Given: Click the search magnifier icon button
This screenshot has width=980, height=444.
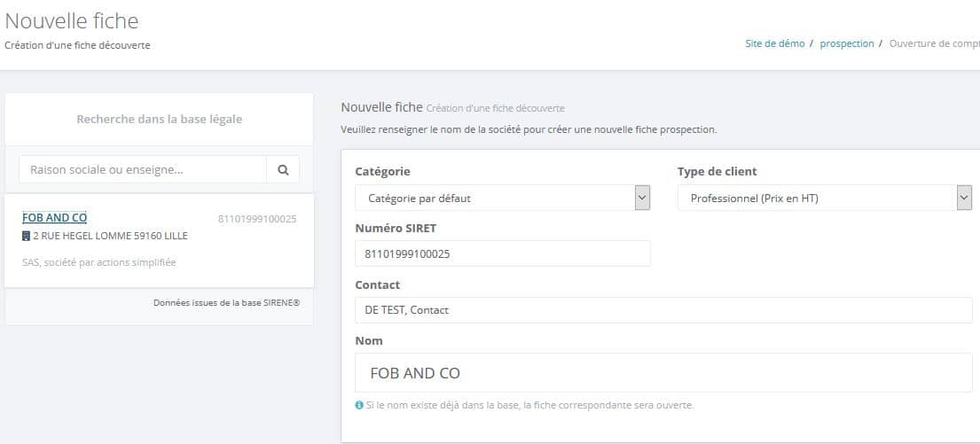Looking at the screenshot, I should 283,169.
